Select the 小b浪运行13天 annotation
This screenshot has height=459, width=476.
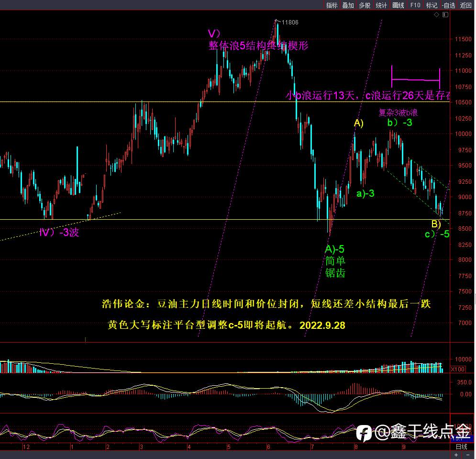tap(320, 96)
